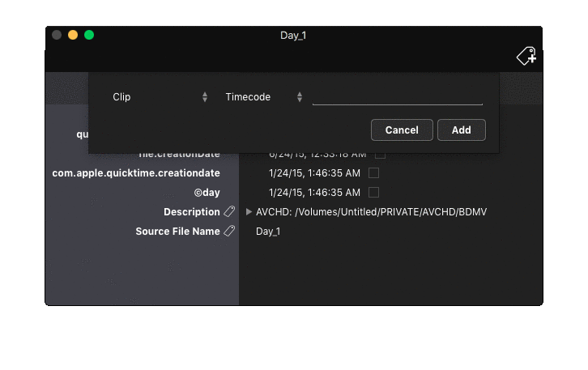Click the tag icon beside Source File Name
Screen dimensions: 588x370
[x=229, y=231]
